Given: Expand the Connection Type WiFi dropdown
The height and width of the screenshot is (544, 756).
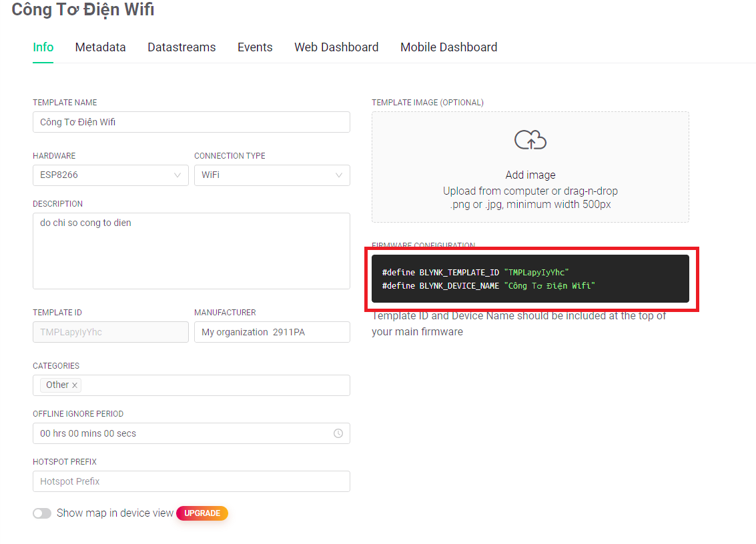Looking at the screenshot, I should tap(272, 175).
